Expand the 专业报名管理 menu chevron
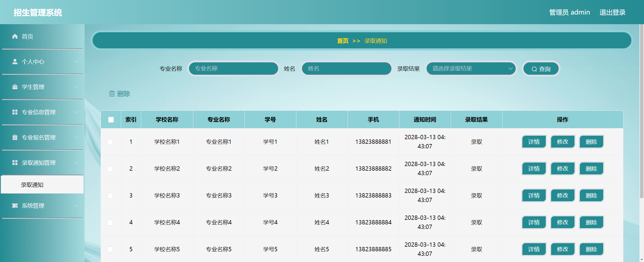 (x=76, y=137)
